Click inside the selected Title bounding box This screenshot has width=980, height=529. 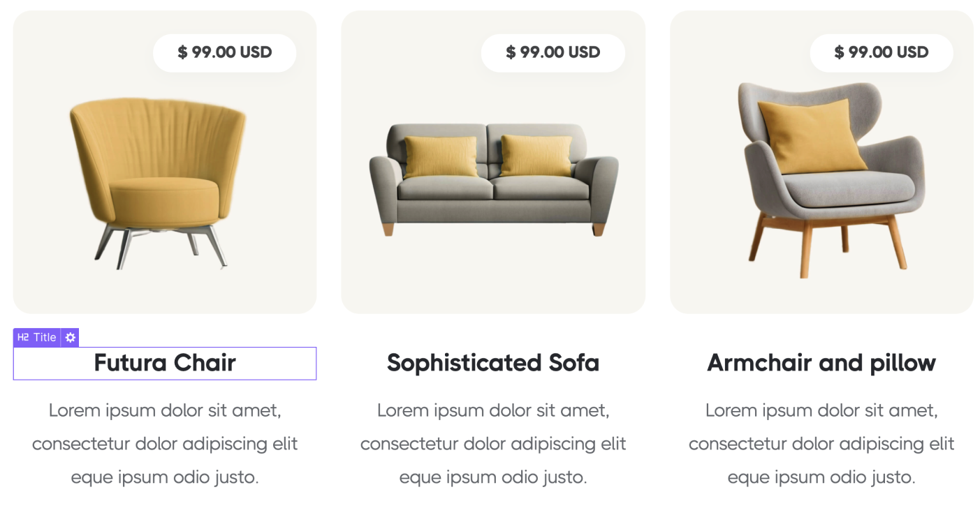(x=164, y=363)
